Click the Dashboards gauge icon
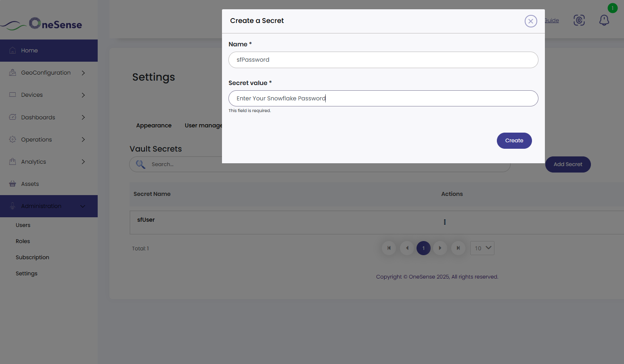The image size is (624, 364). (13, 117)
